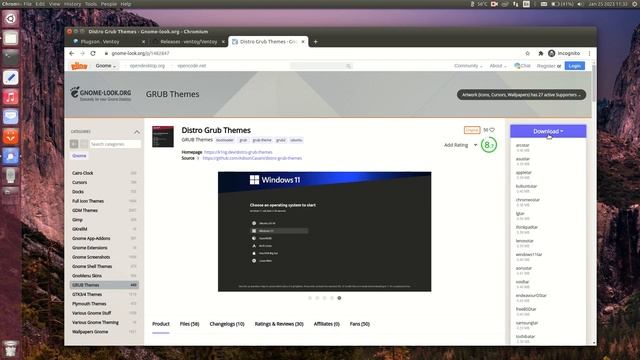Select the last carousel dot indicator
Image resolution: width=640 pixels, height=360 pixels.
tap(339, 298)
